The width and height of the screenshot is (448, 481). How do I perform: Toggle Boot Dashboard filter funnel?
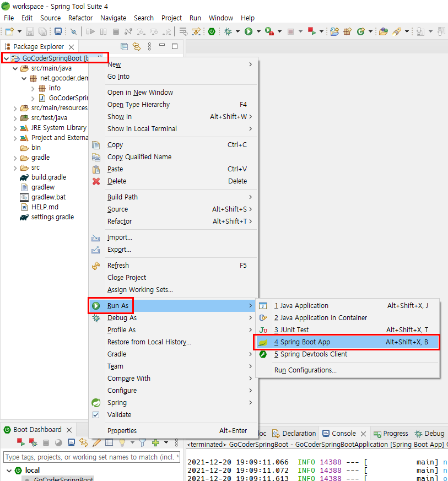(x=142, y=442)
